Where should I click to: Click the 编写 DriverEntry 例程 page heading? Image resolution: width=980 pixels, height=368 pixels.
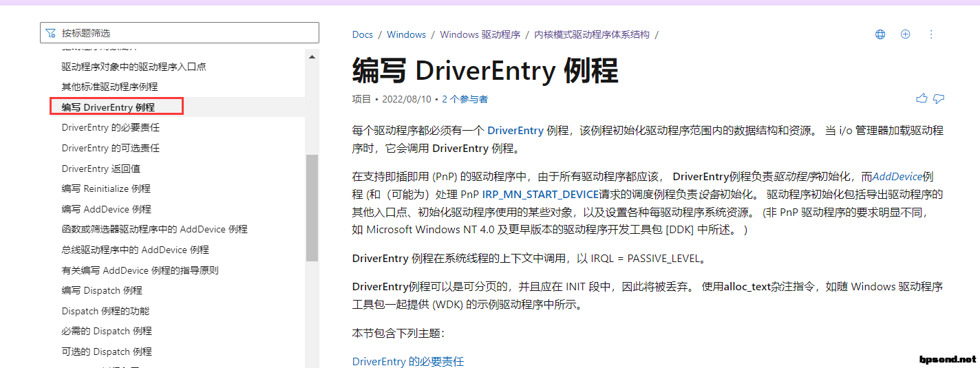click(485, 70)
